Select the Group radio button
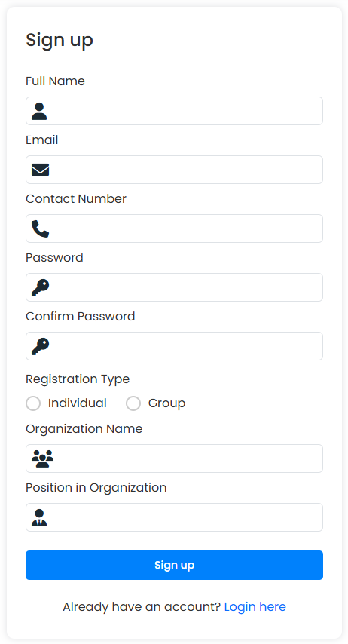348x644 pixels. point(133,403)
